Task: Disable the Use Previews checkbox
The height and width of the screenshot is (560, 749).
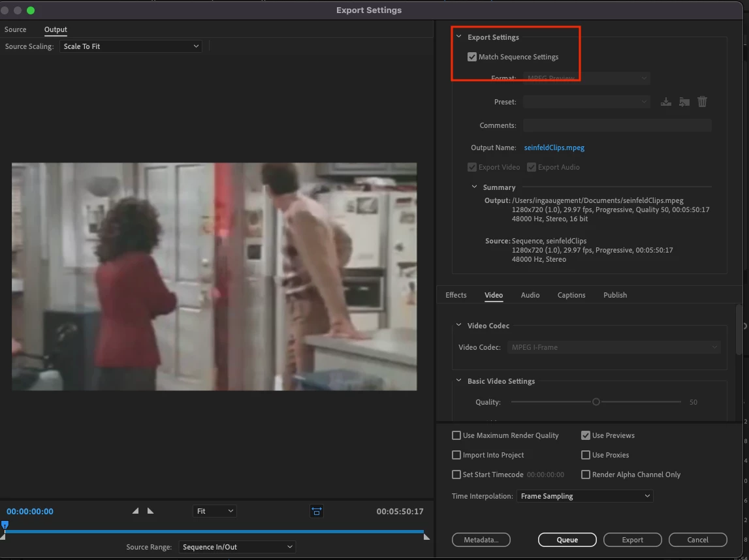Action: point(586,435)
